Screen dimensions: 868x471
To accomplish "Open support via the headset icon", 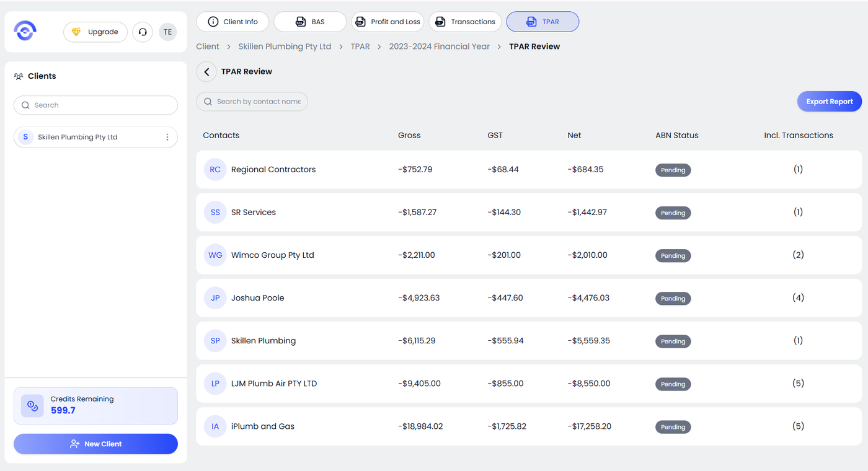I will pyautogui.click(x=143, y=32).
